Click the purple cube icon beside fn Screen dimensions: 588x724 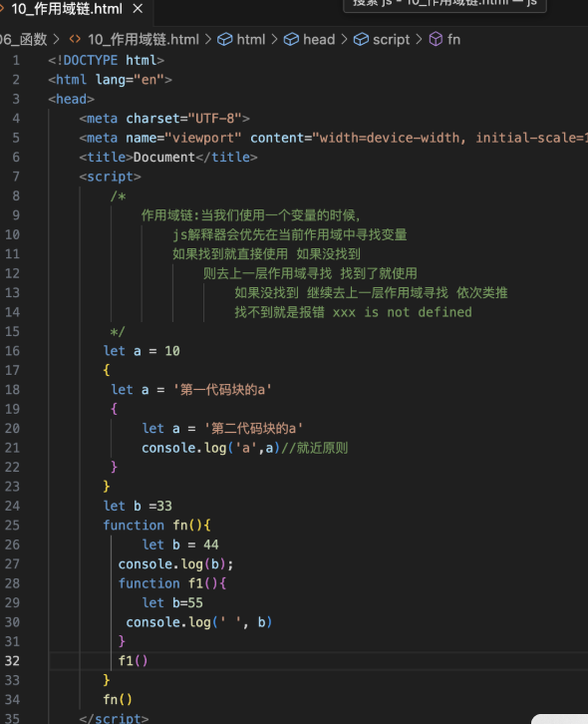(436, 39)
